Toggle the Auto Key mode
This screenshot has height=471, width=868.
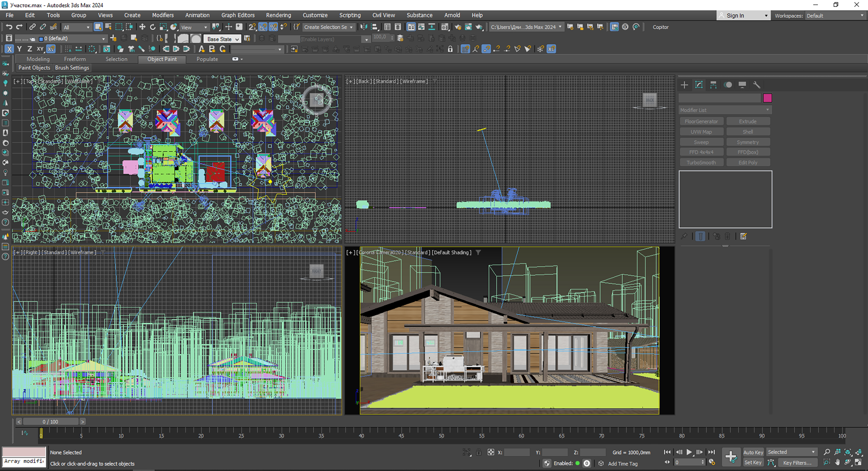[753, 452]
